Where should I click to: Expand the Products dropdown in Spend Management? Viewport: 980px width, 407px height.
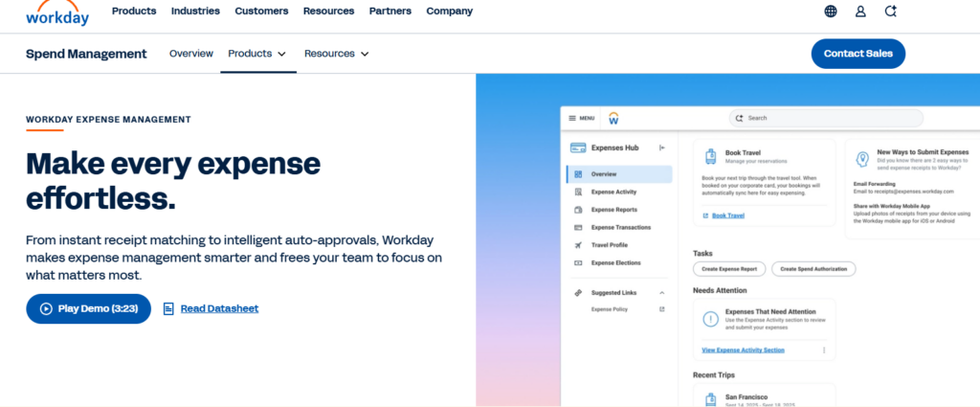click(x=257, y=54)
